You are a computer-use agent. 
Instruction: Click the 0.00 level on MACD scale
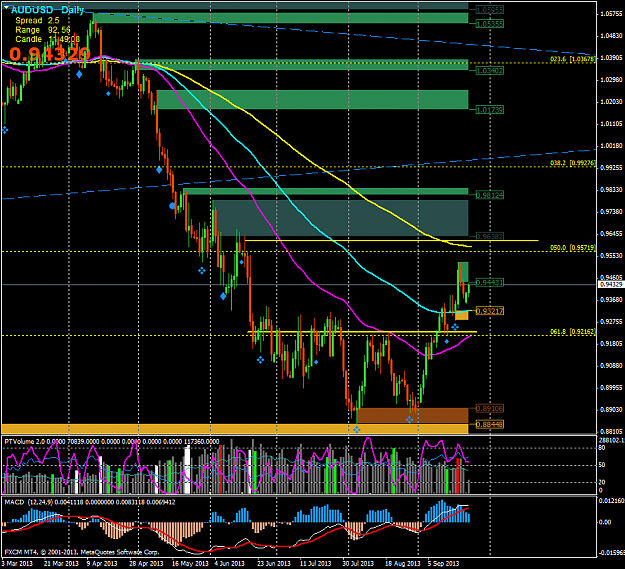point(605,522)
